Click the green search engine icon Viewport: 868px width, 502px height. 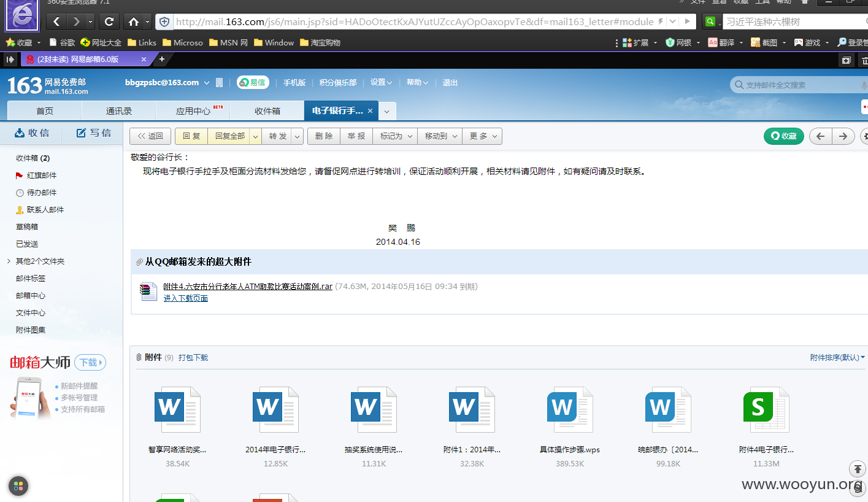710,22
